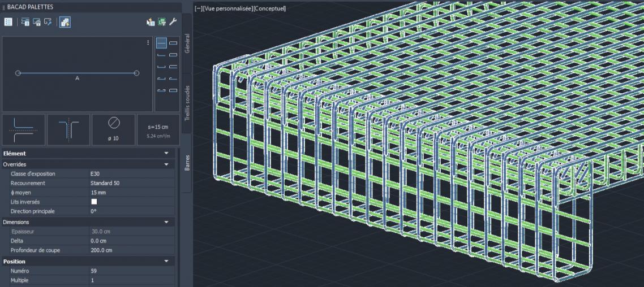
Task: Click the corner bend detail tile
Action: tap(23, 129)
